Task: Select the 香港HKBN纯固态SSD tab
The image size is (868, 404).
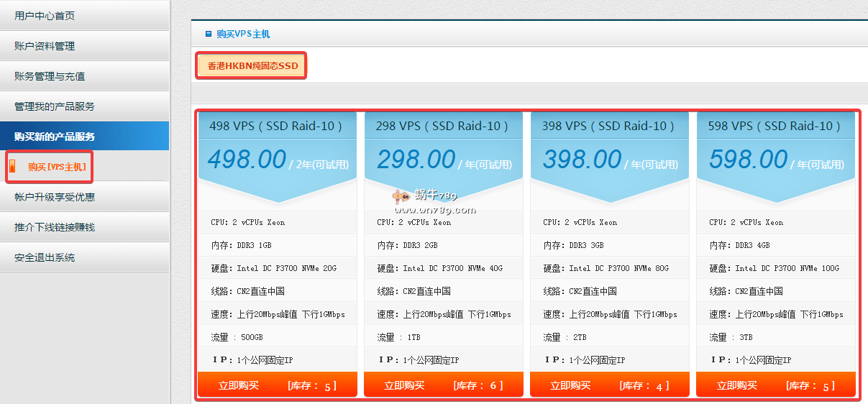Action: [x=252, y=66]
